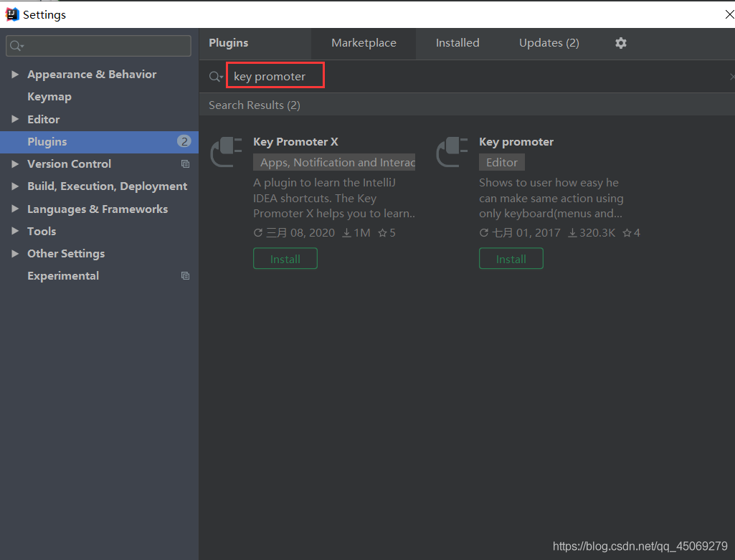The width and height of the screenshot is (735, 560).
Task: Click the Version Control project-level icon
Action: (x=185, y=164)
